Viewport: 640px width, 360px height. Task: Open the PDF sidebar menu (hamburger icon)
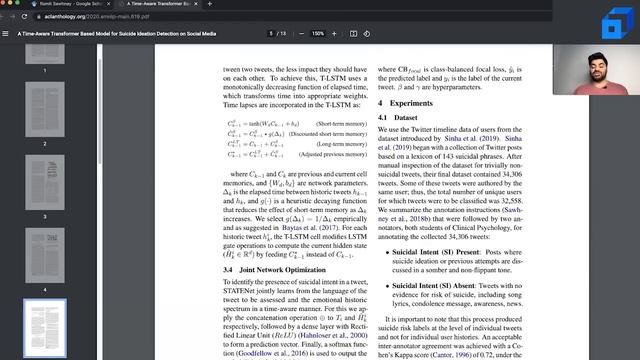point(5,33)
